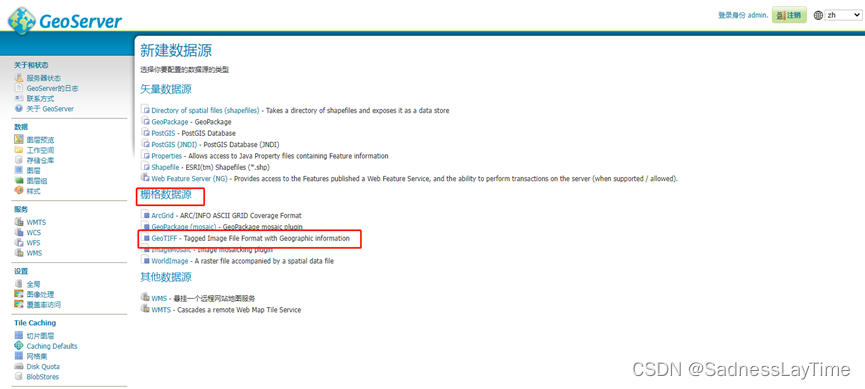
Task: Click the stores database icon
Action: [19, 160]
